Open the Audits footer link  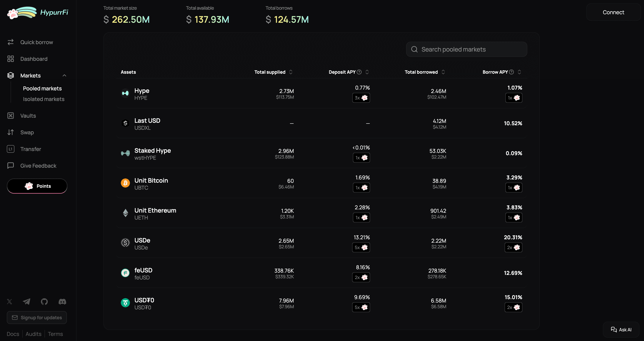click(34, 334)
